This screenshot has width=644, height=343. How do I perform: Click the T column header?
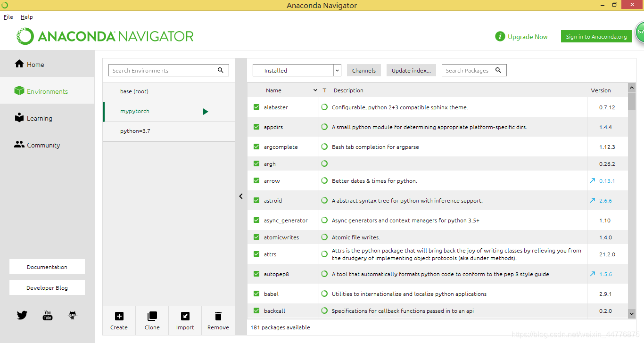tap(324, 90)
